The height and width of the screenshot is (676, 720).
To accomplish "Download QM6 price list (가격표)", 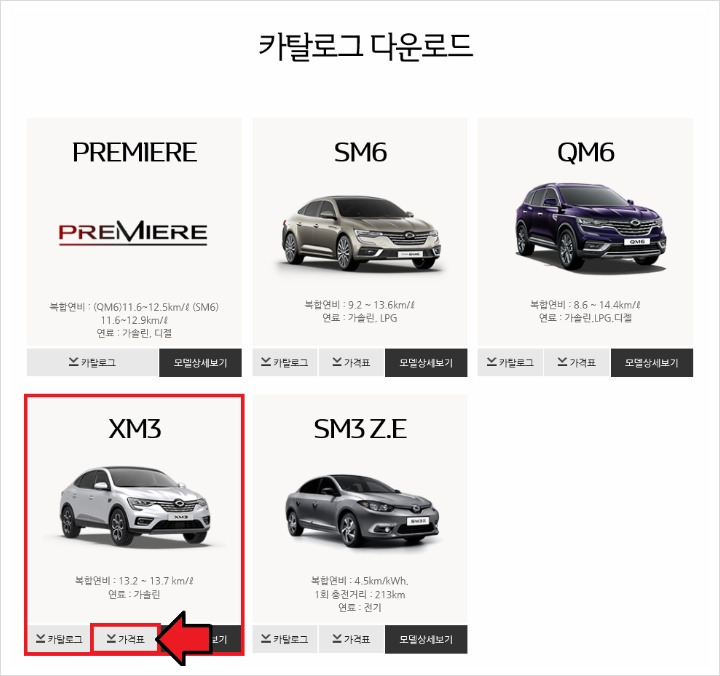I will pos(577,363).
